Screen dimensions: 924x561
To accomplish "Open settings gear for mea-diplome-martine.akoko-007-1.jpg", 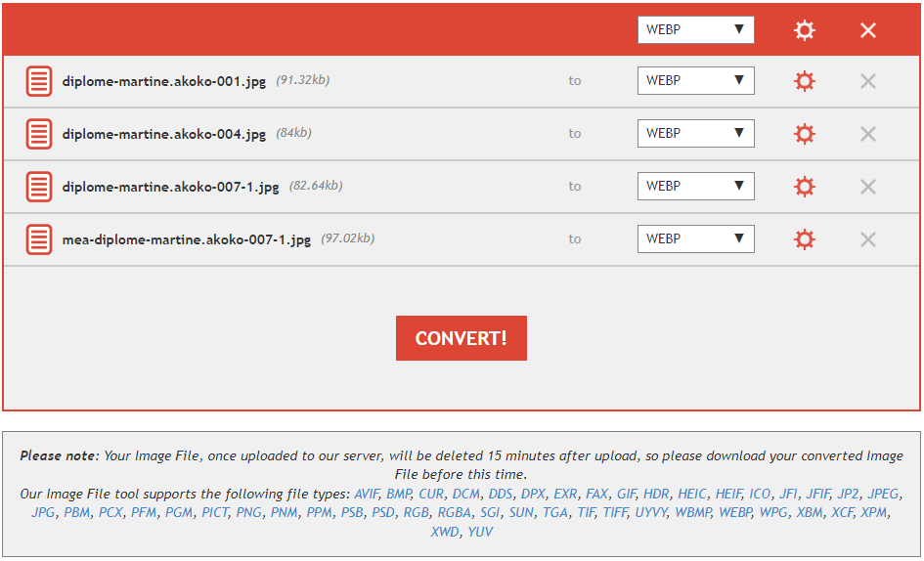I will pos(804,239).
